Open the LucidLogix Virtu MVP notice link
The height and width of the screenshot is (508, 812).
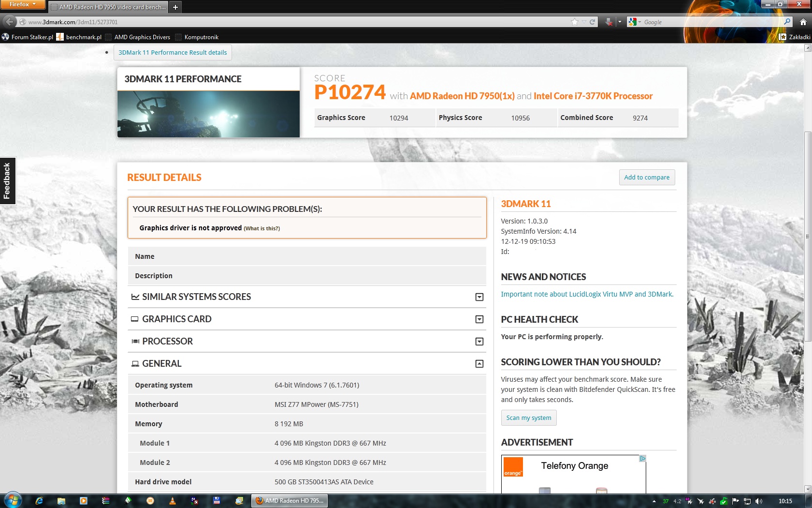(x=587, y=294)
